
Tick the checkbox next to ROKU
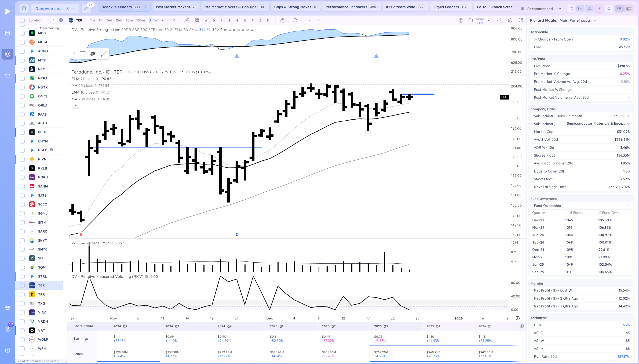pyautogui.click(x=22, y=177)
